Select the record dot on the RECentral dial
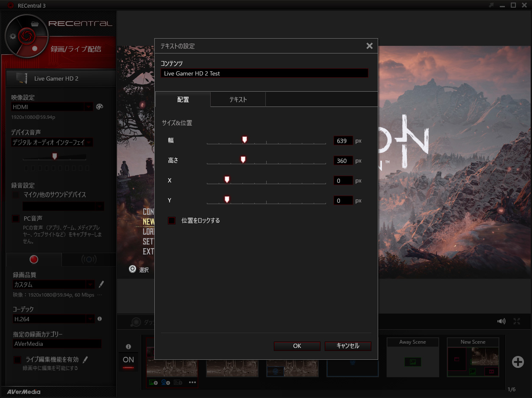The image size is (532, 398). pos(35,48)
